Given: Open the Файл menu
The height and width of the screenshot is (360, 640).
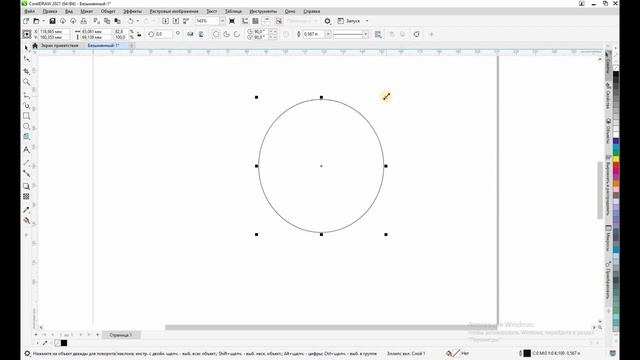Looking at the screenshot, I should tap(30, 11).
